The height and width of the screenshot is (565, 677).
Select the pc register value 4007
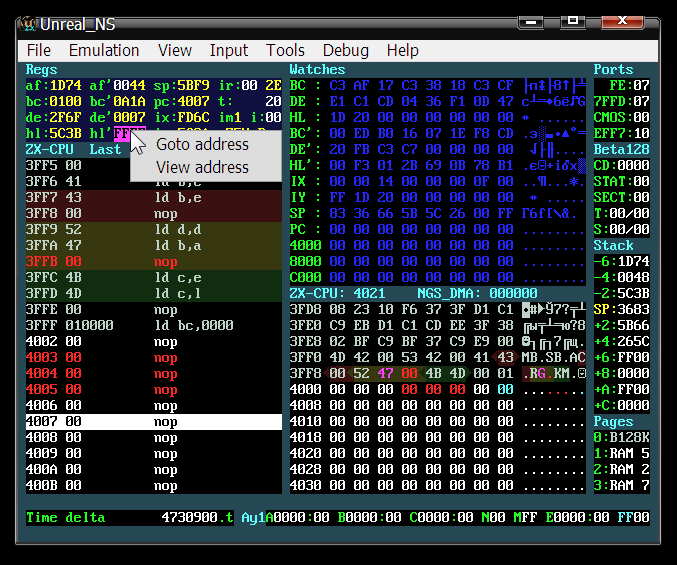[193, 101]
